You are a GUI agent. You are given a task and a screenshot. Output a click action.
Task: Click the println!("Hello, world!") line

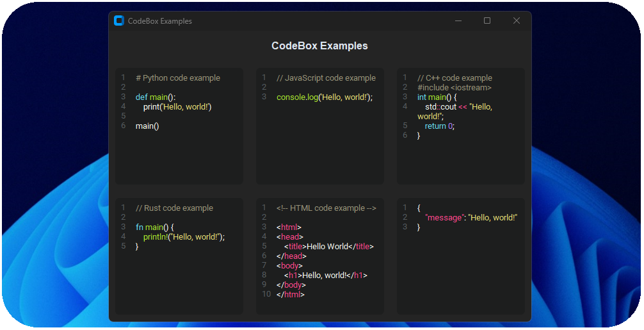click(184, 237)
